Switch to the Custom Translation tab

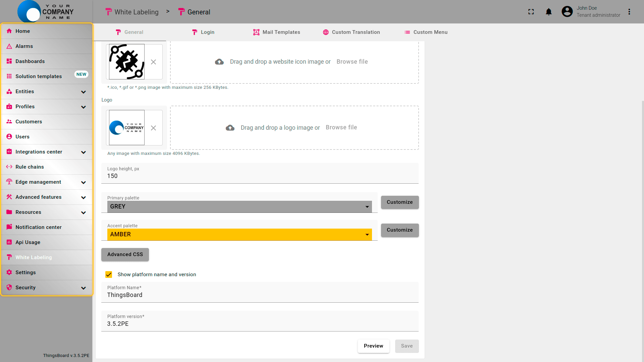click(352, 32)
